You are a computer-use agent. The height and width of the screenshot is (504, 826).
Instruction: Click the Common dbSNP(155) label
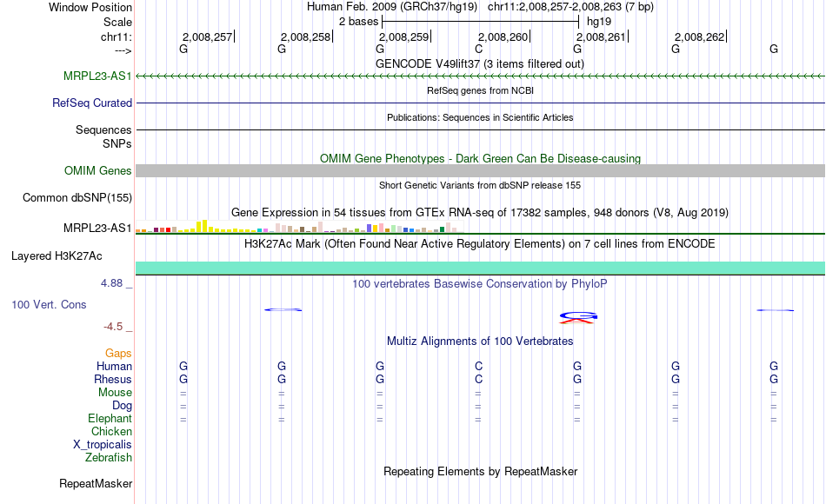pos(77,197)
